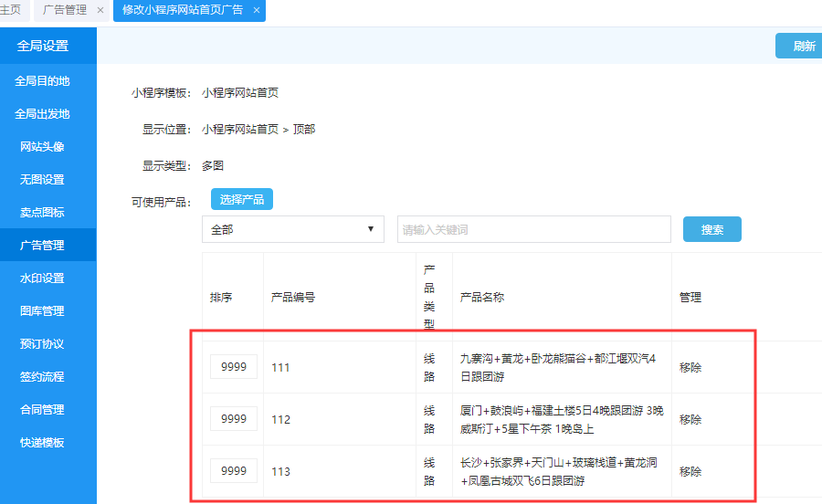Click 移除 for product 112
This screenshot has height=504, width=822.
click(690, 419)
